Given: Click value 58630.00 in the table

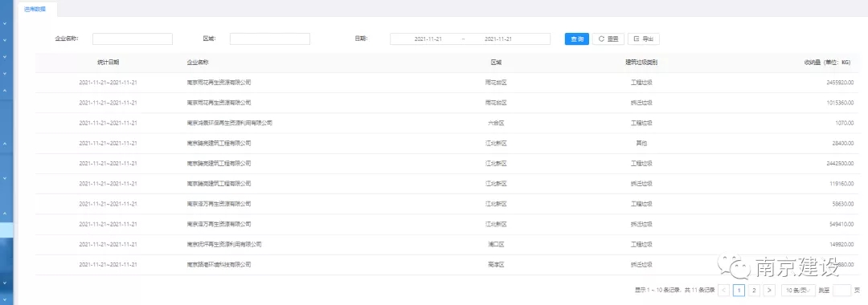Looking at the screenshot, I should (x=843, y=204).
